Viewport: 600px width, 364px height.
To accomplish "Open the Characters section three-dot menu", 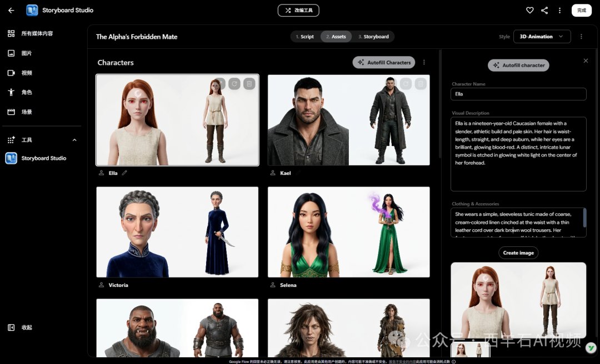I will tap(423, 62).
